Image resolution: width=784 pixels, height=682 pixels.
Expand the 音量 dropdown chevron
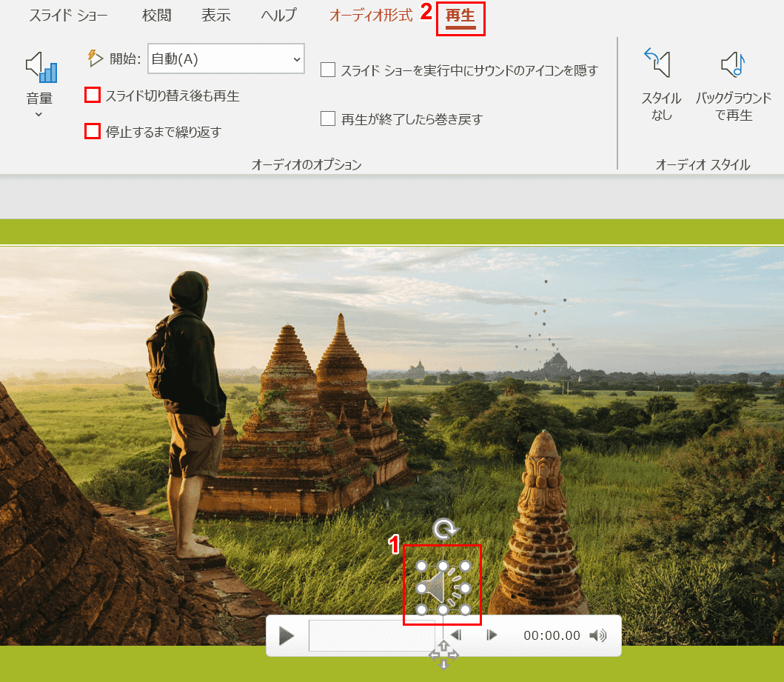pyautogui.click(x=39, y=115)
